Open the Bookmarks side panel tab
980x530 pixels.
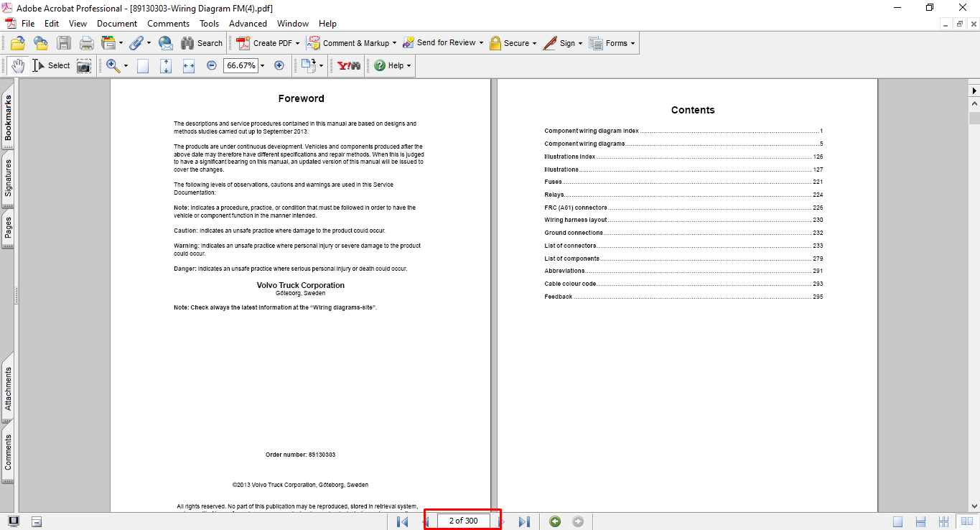pyautogui.click(x=8, y=117)
